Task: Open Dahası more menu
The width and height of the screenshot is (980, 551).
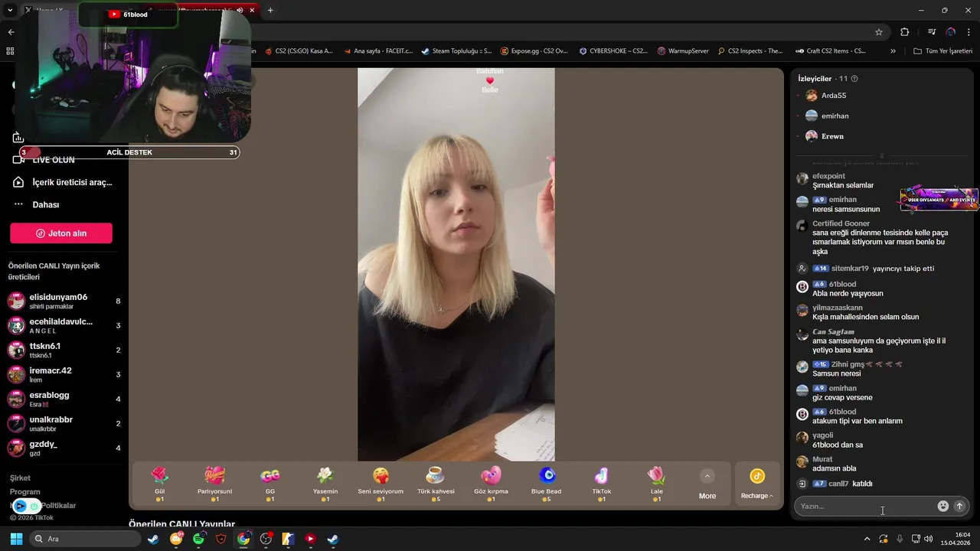Action: click(36, 204)
